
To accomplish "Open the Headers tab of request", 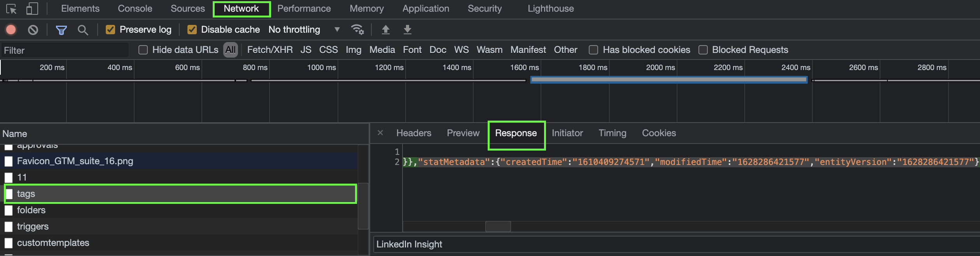I will 414,133.
